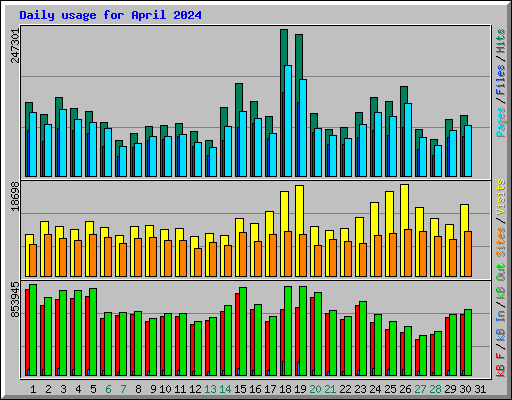
Task: Select the bright green kB Out bar for day 5
Action: point(93,332)
